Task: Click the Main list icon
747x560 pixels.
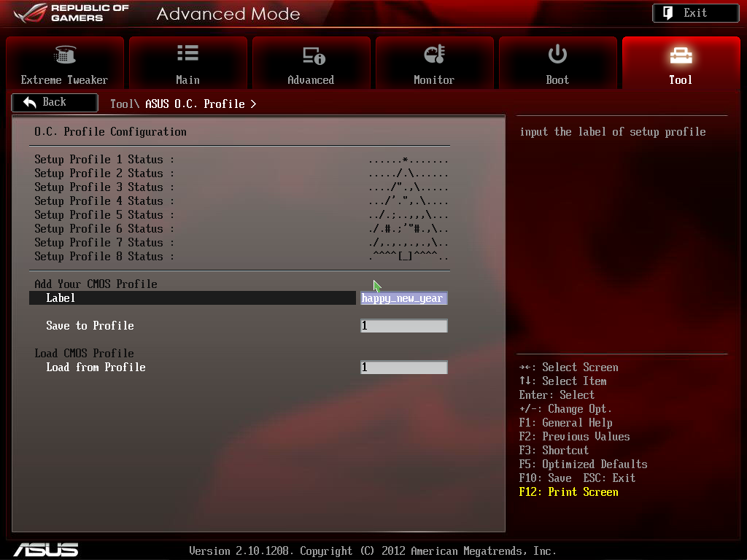Action: coord(187,53)
